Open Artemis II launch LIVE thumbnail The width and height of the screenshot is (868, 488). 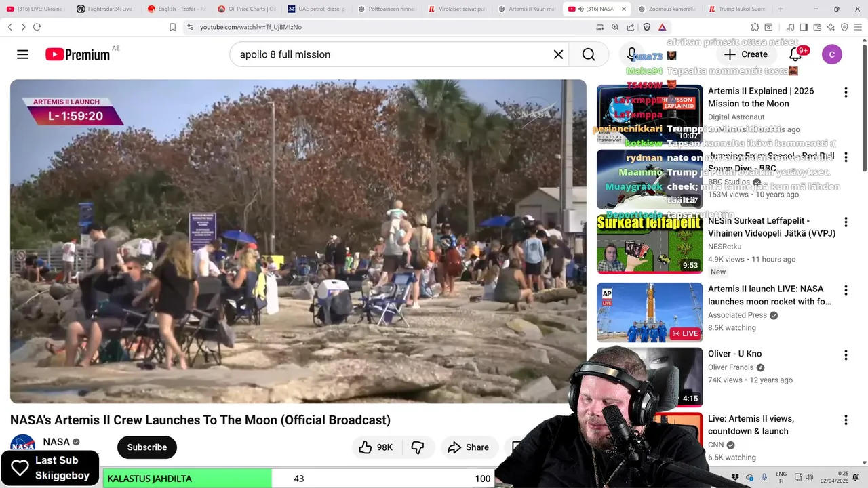[650, 312]
